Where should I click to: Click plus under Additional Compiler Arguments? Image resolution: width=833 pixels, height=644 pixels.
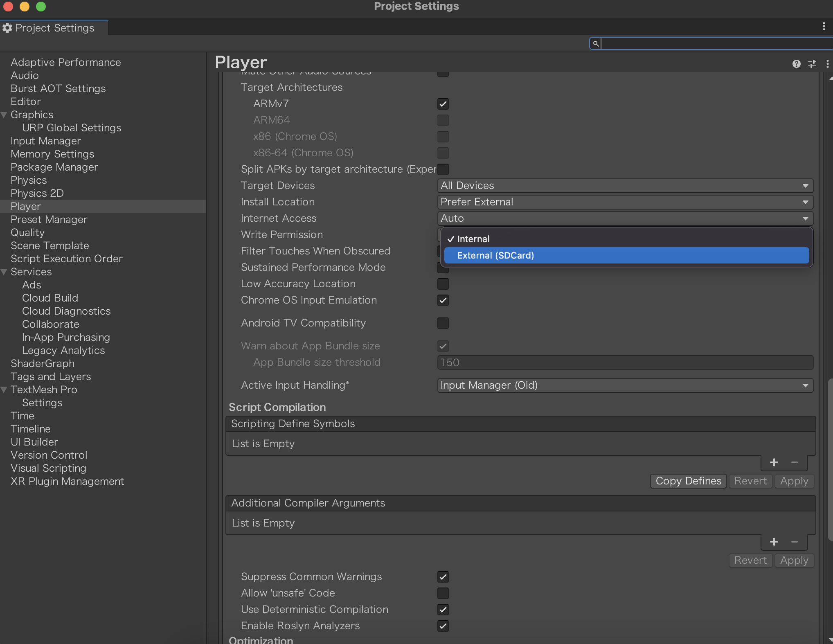pyautogui.click(x=774, y=542)
